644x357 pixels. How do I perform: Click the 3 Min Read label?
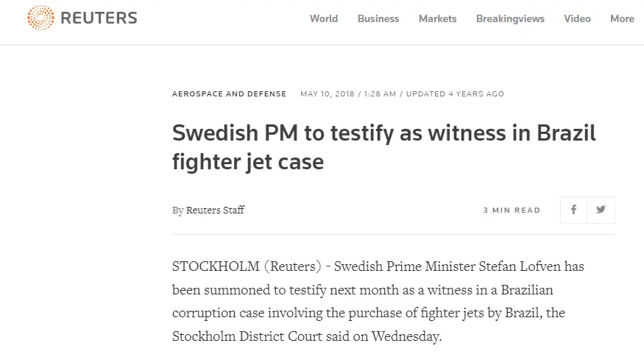tap(512, 211)
